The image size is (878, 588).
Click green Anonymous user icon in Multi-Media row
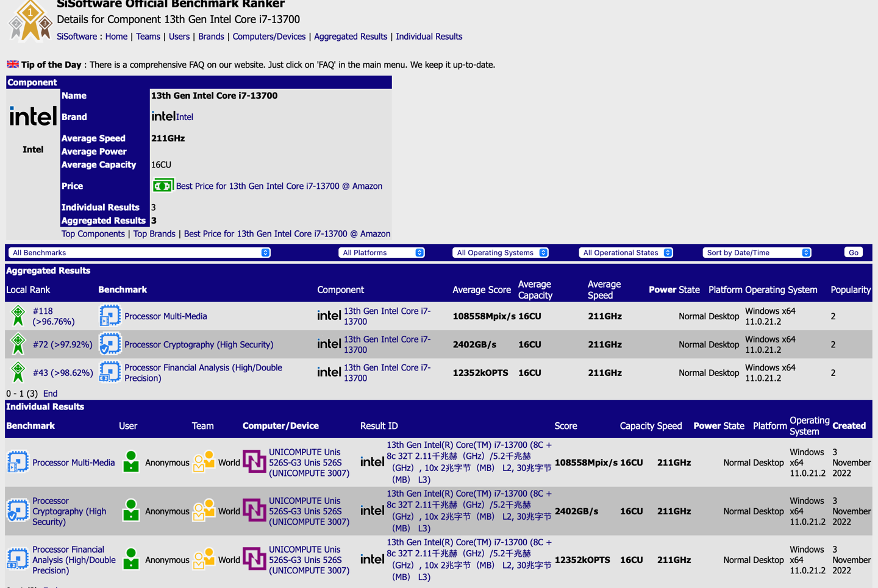pyautogui.click(x=131, y=462)
